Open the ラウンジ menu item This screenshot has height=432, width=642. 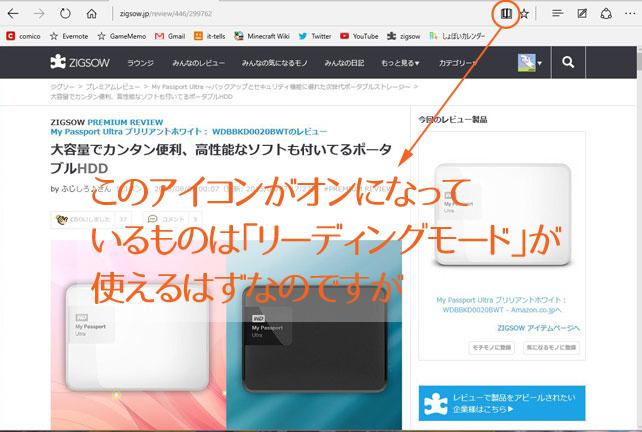[x=140, y=63]
